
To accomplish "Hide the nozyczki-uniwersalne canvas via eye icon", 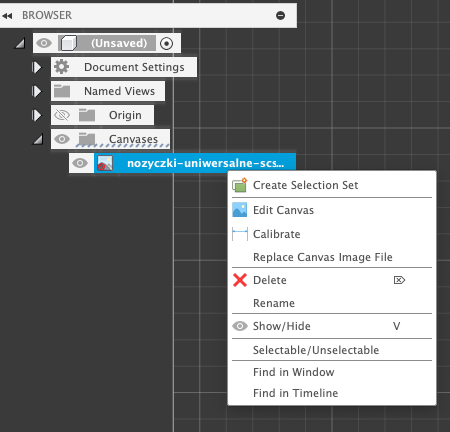I will point(80,163).
